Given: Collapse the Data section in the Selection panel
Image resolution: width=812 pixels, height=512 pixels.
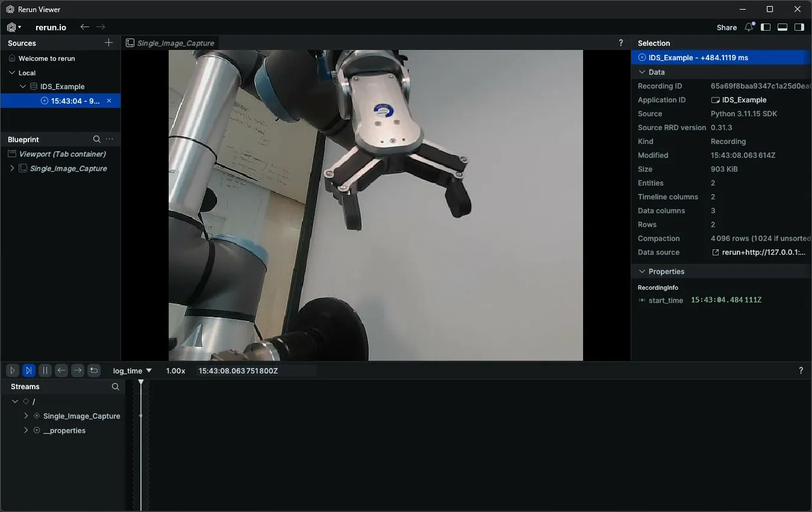Looking at the screenshot, I should pos(642,72).
